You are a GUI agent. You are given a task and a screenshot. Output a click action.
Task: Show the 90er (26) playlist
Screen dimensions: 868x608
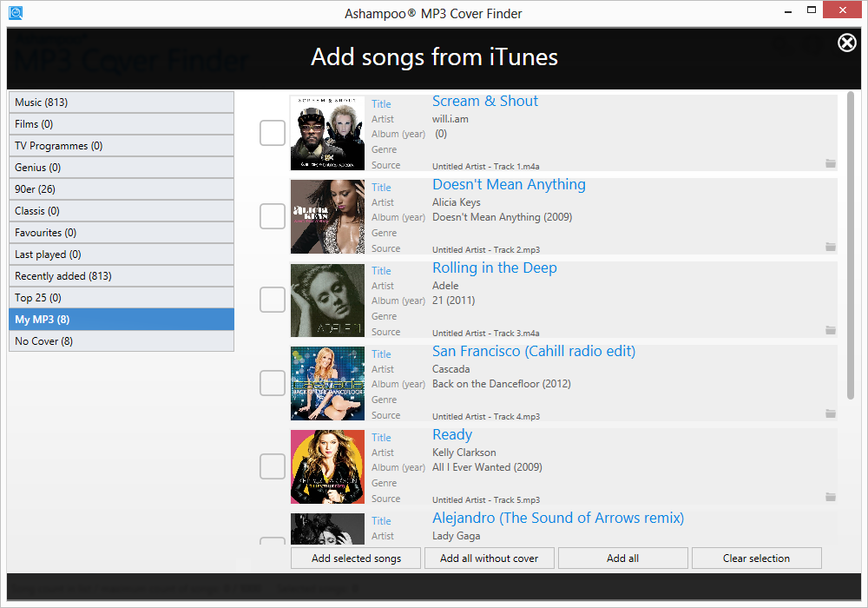[x=122, y=188]
